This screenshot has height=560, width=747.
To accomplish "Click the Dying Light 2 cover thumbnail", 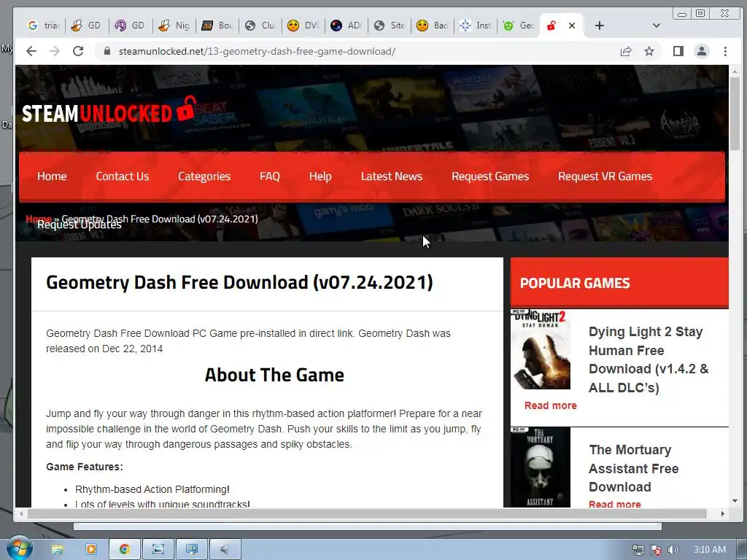I will [x=541, y=349].
